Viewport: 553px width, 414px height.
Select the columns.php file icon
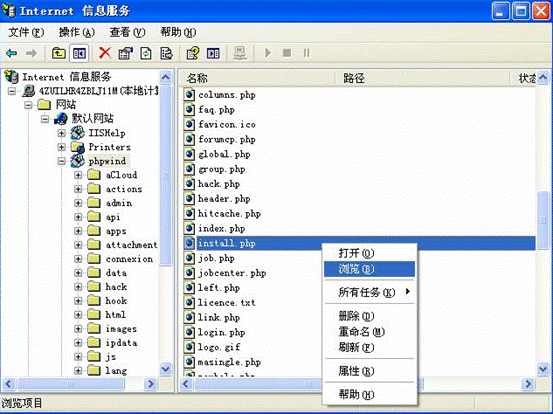click(189, 95)
